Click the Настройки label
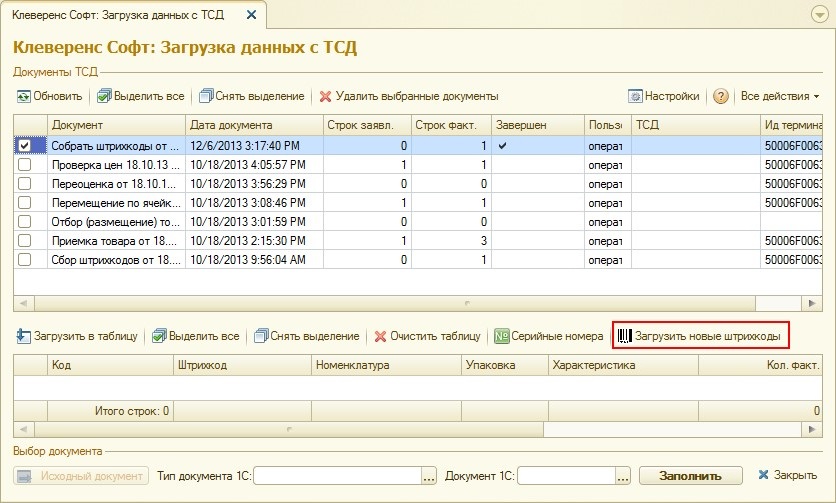Image resolution: width=836 pixels, height=503 pixels. click(672, 97)
